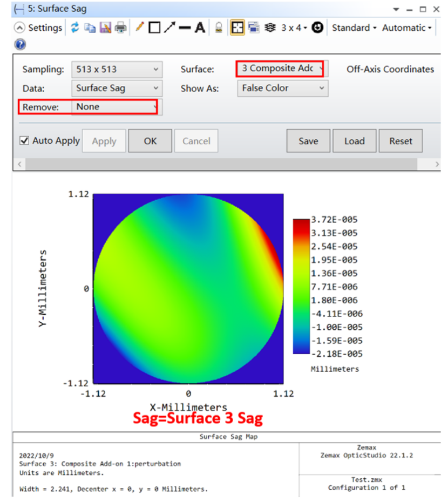This screenshot has width=448, height=502.
Task: Click the 2022/10/9 date text
Action: pos(37,455)
